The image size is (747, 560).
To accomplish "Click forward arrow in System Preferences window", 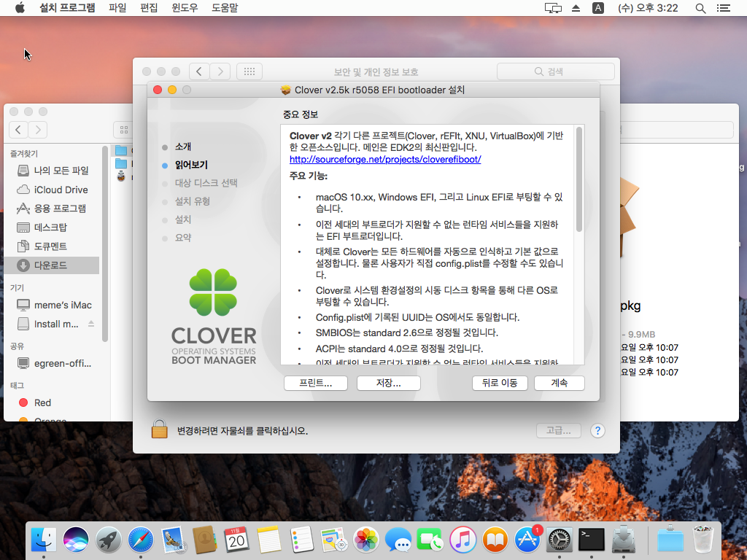I will [x=220, y=71].
